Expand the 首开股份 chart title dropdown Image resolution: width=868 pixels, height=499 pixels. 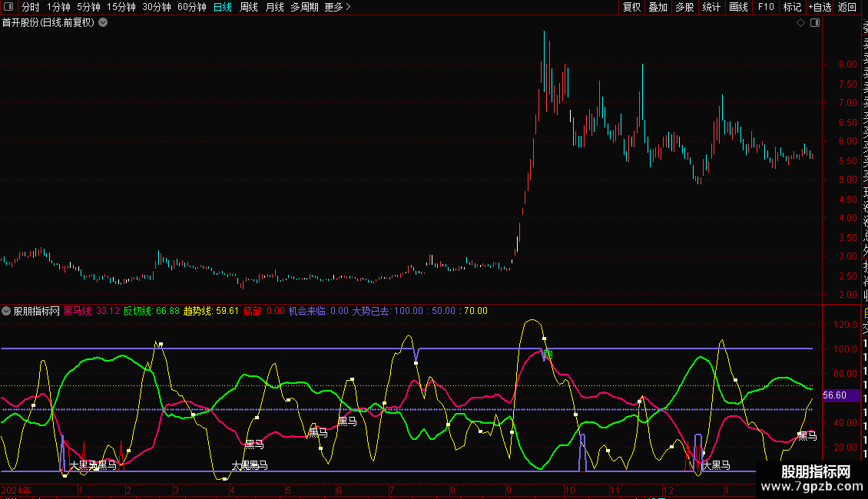click(x=103, y=22)
